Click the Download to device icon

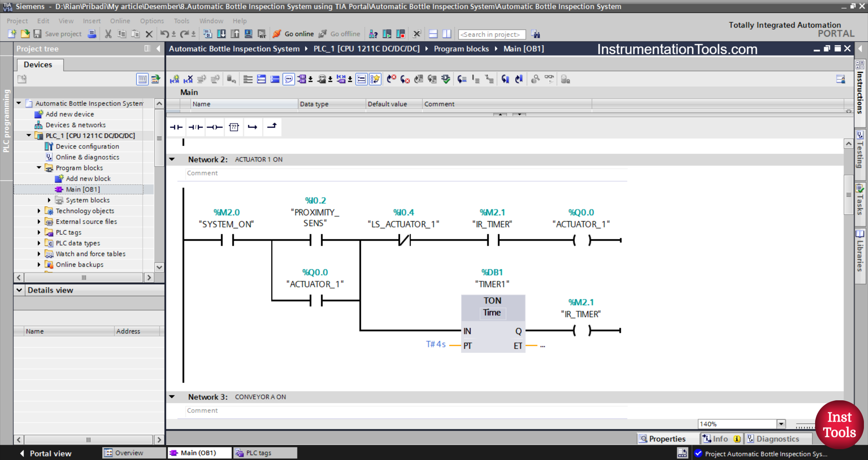[x=221, y=34]
